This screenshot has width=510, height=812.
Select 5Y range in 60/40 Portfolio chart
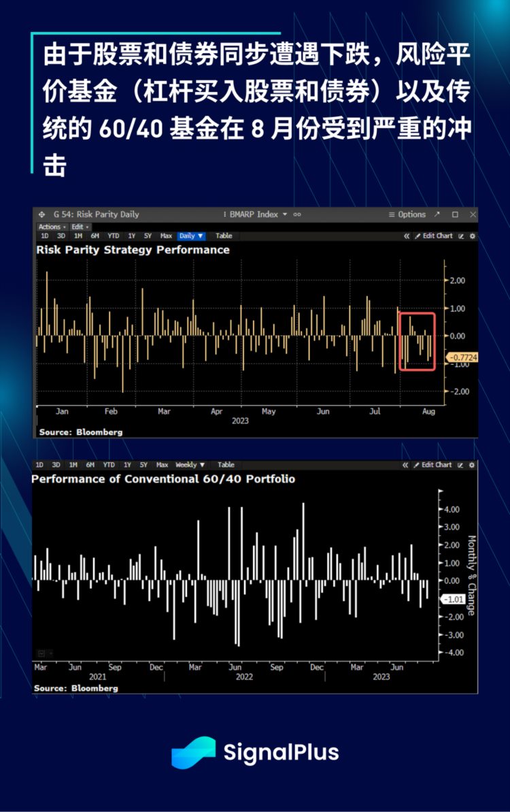coord(143,465)
